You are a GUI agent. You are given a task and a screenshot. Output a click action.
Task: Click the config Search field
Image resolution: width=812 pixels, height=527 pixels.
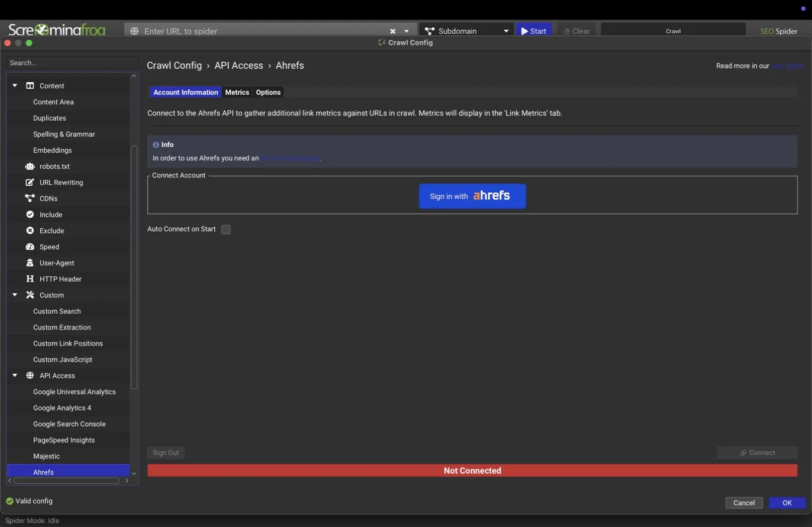(72, 63)
